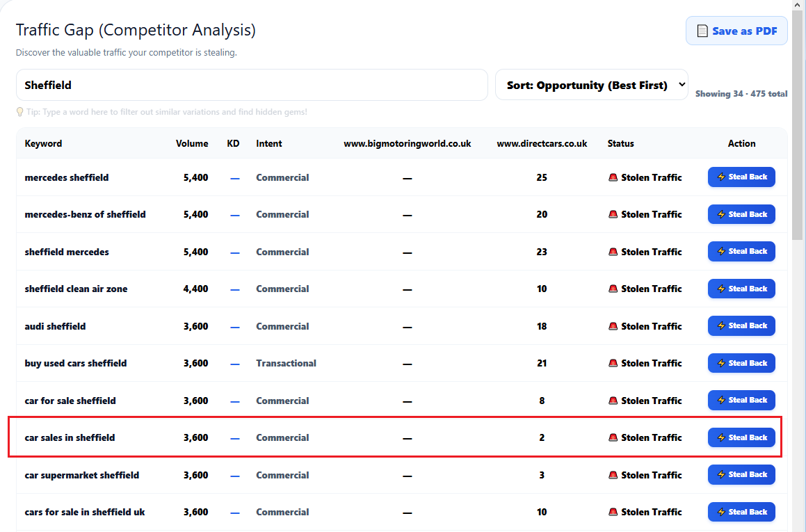Steal Back the mercedes sheffield keyword

(741, 177)
